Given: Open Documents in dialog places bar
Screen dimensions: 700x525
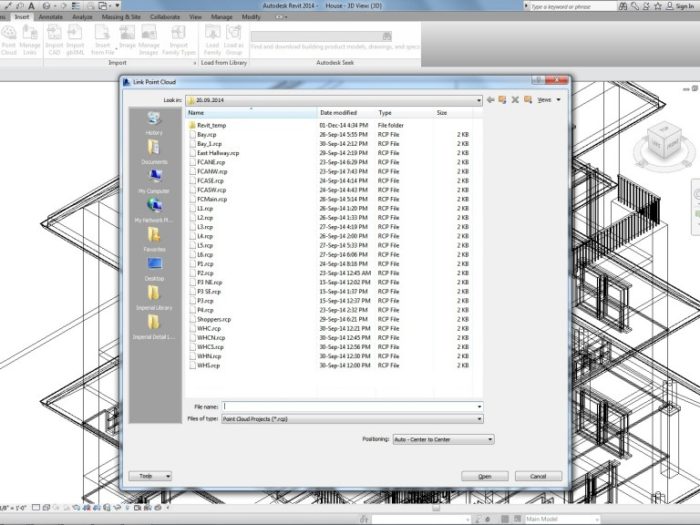Looking at the screenshot, I should pos(154,152).
